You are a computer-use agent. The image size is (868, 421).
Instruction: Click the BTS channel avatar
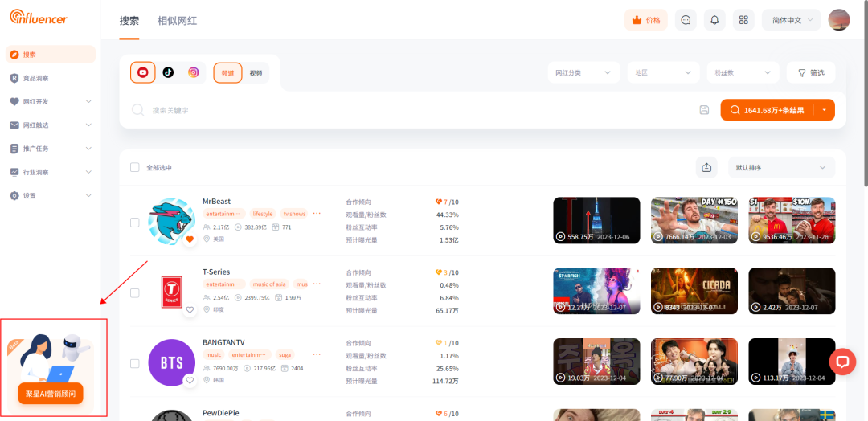(x=172, y=362)
